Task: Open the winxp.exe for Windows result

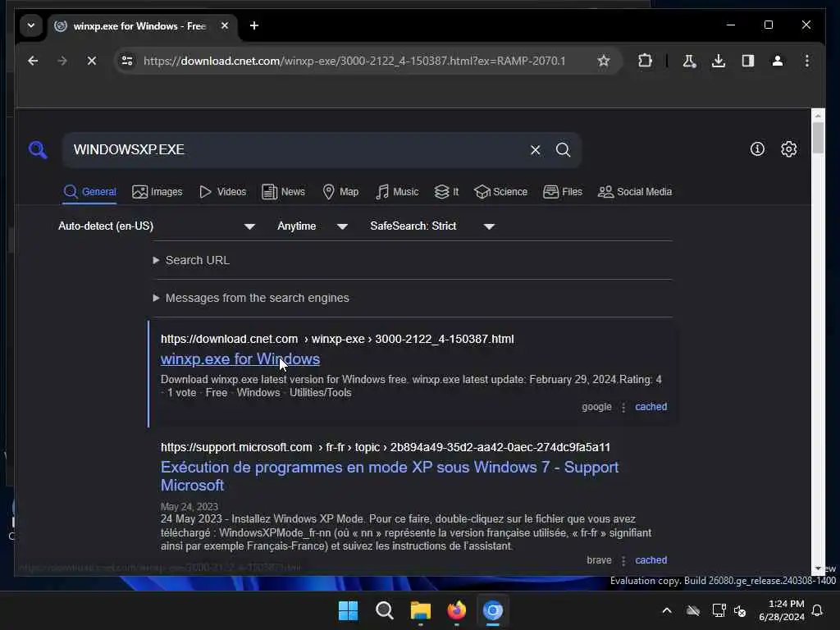Action: (240, 359)
